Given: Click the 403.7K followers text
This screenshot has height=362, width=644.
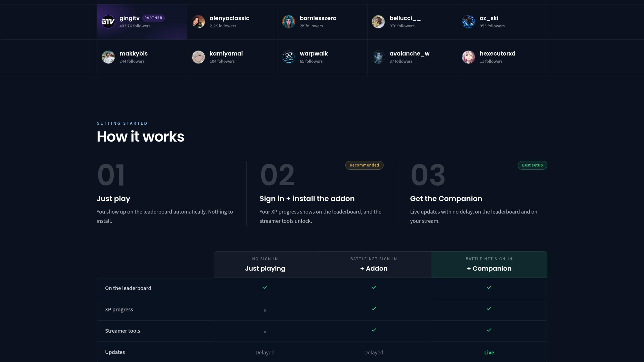Looking at the screenshot, I should pos(135,26).
